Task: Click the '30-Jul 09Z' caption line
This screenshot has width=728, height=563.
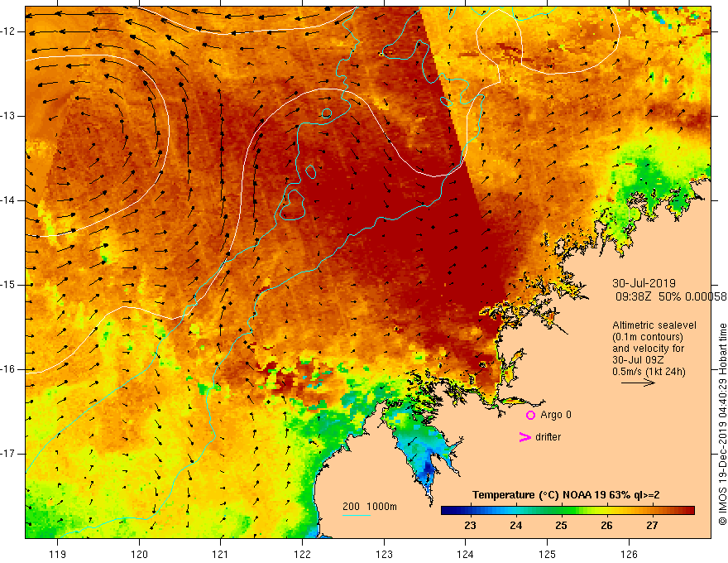Action: pos(638,360)
